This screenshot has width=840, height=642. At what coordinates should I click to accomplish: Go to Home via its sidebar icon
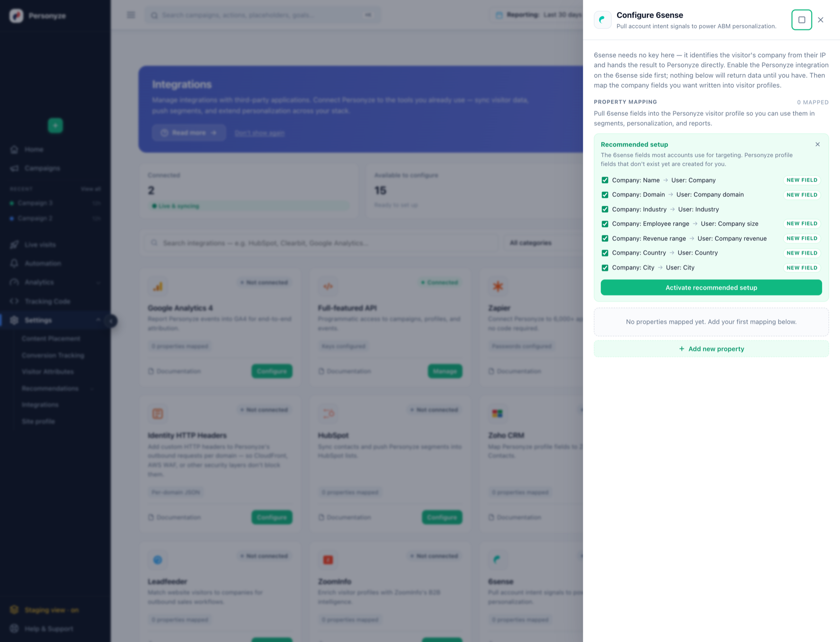pyautogui.click(x=14, y=149)
